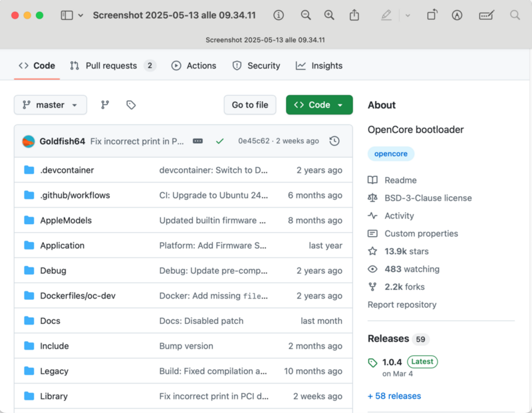Screen dimensions: 532x413
Task: Open the Dockerfiles/oc-dev folder
Action: click(78, 295)
